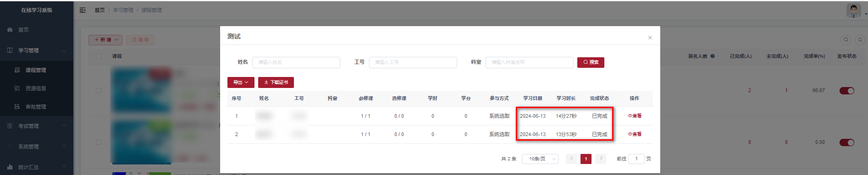Click the 科室 input field
Viewport: 868px width, 175px height.
click(x=530, y=62)
